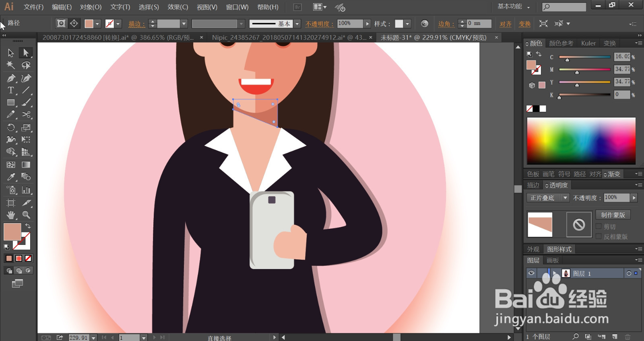This screenshot has width=644, height=341.
Task: Select the Symbol Sprayer tool
Action: 11,190
